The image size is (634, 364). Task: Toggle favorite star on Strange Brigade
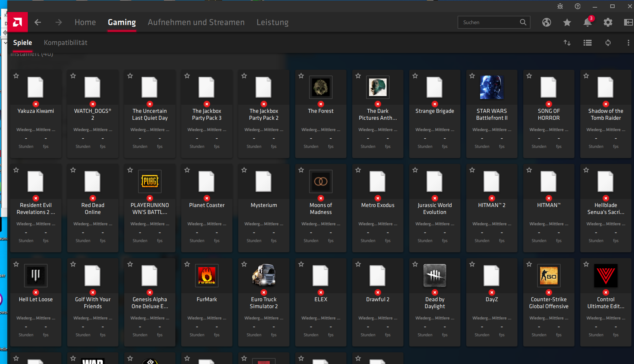pos(415,76)
